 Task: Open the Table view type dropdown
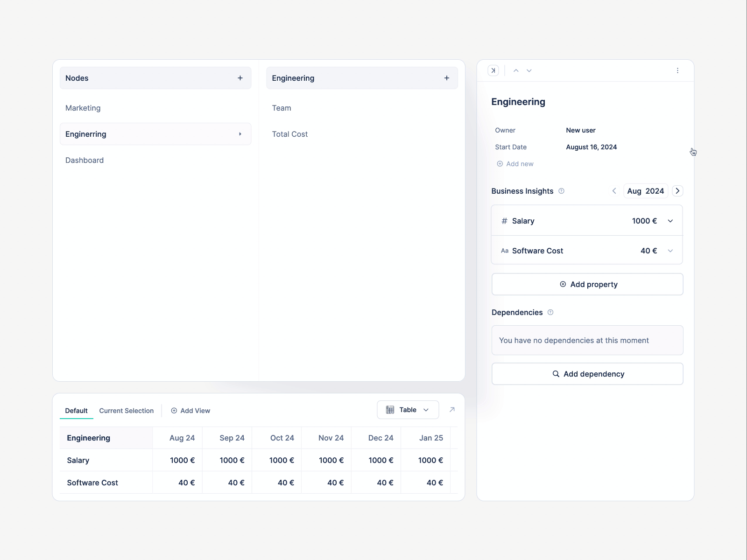tap(425, 409)
